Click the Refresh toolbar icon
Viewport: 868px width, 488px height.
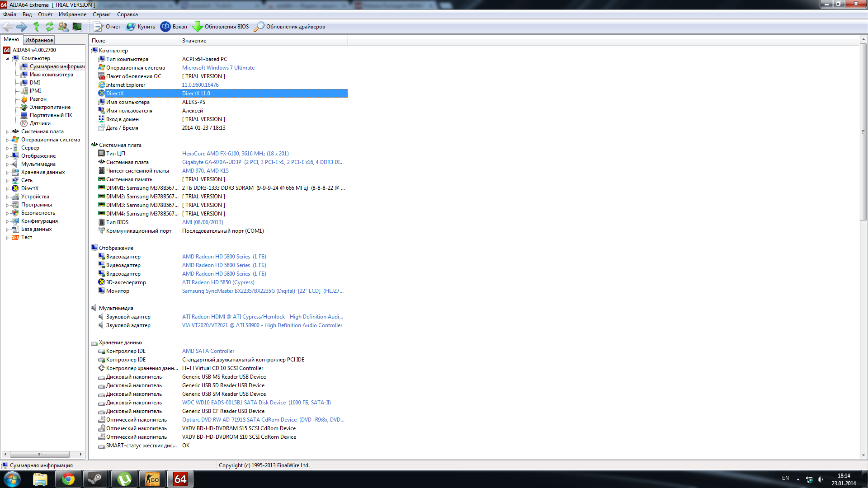coord(50,27)
